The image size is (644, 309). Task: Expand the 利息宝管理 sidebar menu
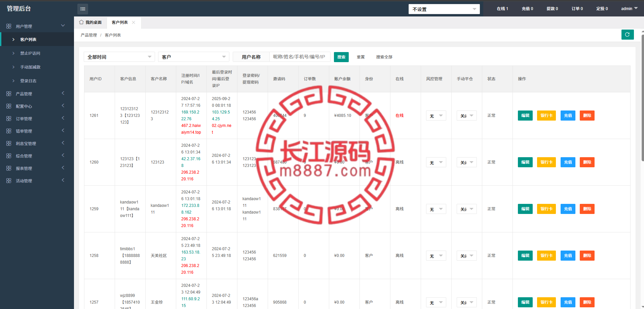(37, 143)
